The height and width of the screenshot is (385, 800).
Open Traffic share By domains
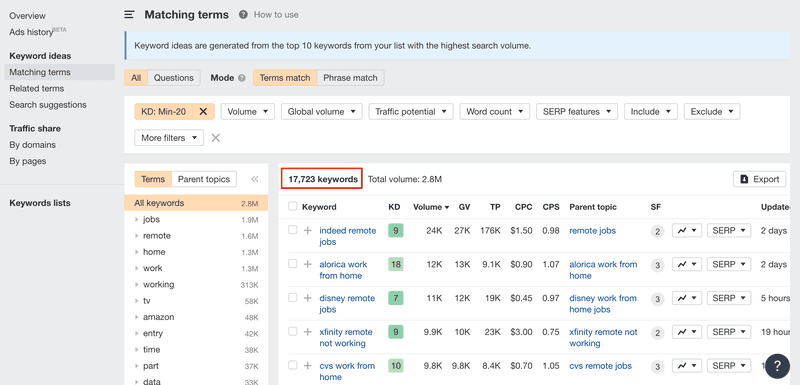(x=33, y=145)
